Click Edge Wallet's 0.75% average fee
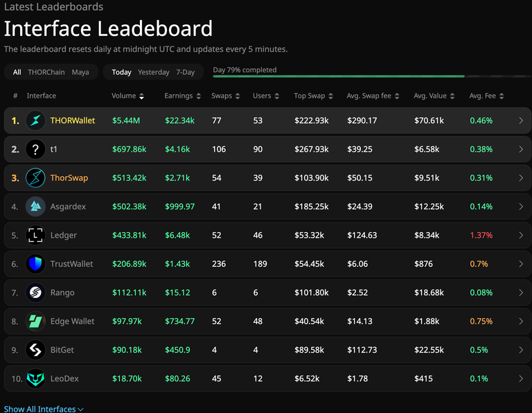 [x=481, y=321]
